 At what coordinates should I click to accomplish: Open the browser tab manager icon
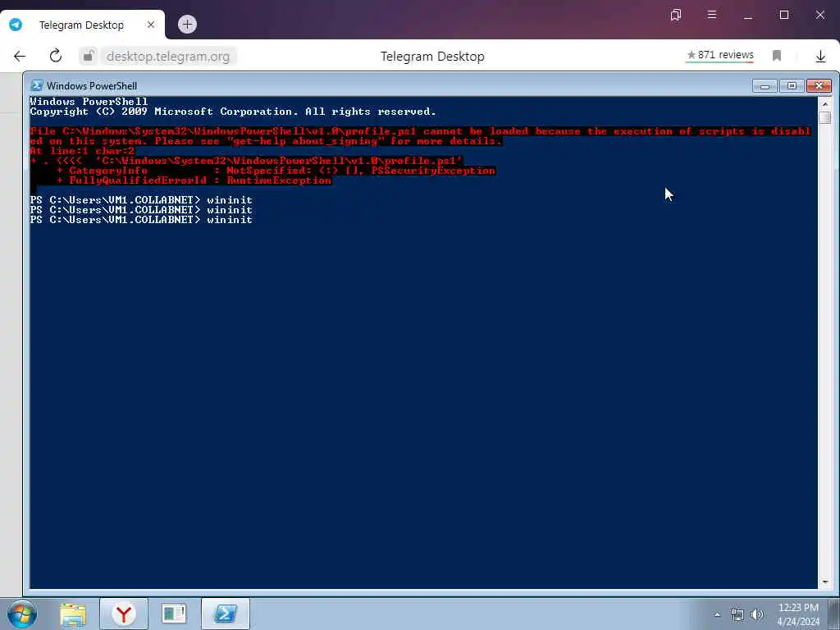click(x=676, y=15)
